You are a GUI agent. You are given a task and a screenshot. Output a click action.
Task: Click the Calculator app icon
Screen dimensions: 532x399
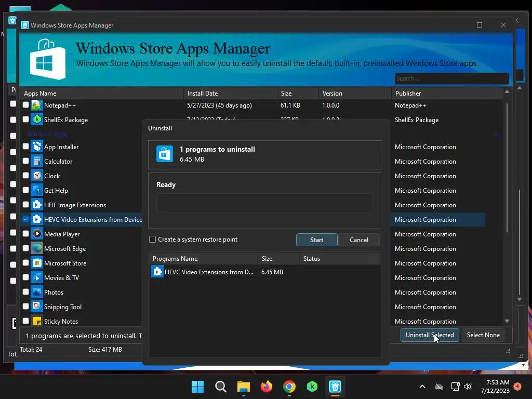(37, 162)
